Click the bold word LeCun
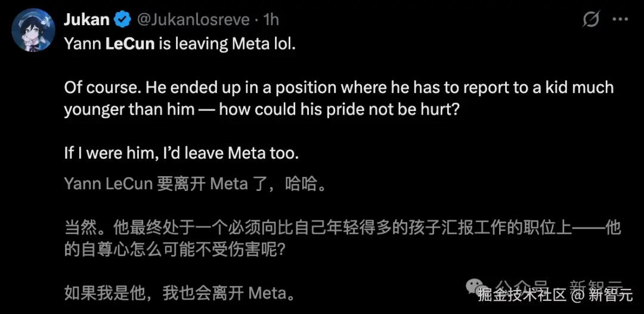 pos(131,46)
